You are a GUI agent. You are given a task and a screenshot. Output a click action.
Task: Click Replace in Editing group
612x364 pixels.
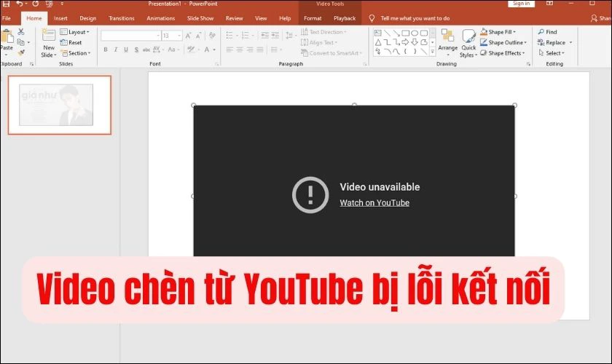pos(552,42)
